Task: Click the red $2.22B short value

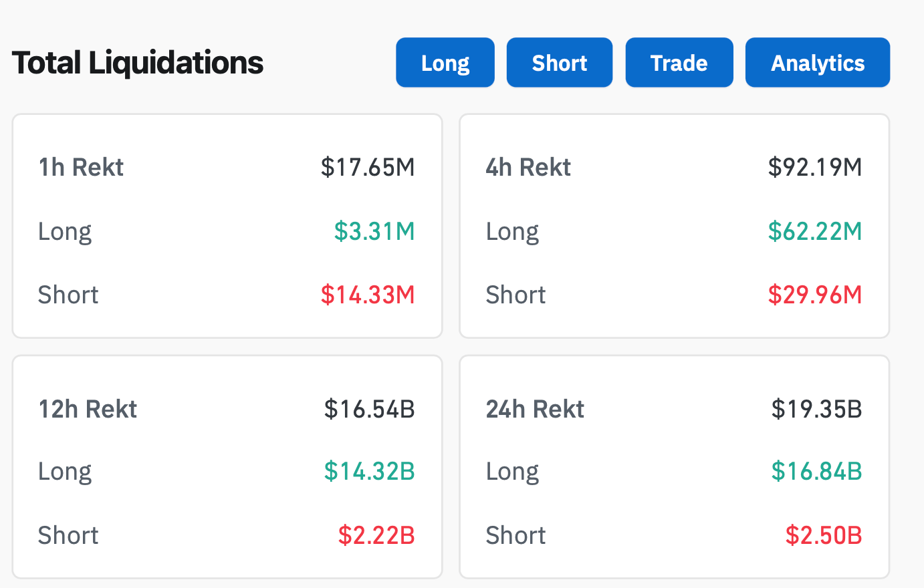Action: tap(376, 535)
